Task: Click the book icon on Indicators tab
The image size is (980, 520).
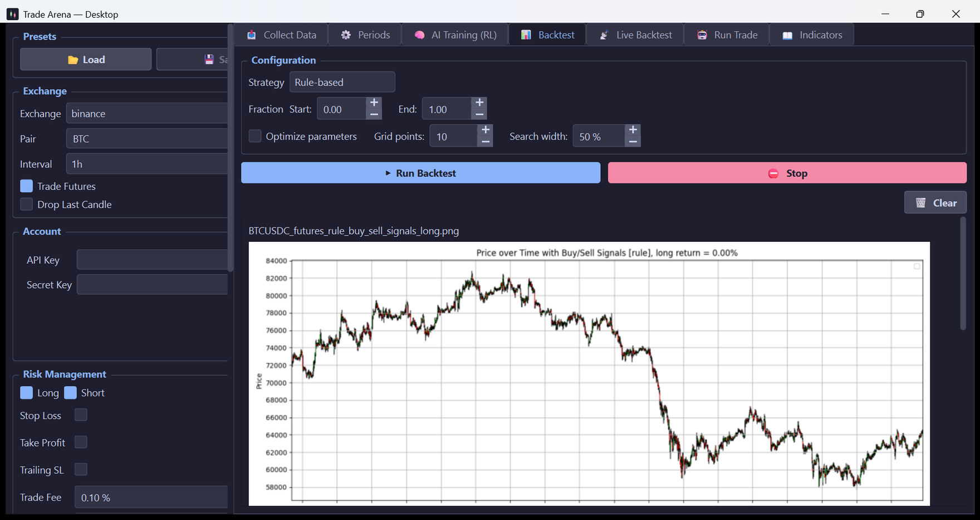Action: (787, 35)
